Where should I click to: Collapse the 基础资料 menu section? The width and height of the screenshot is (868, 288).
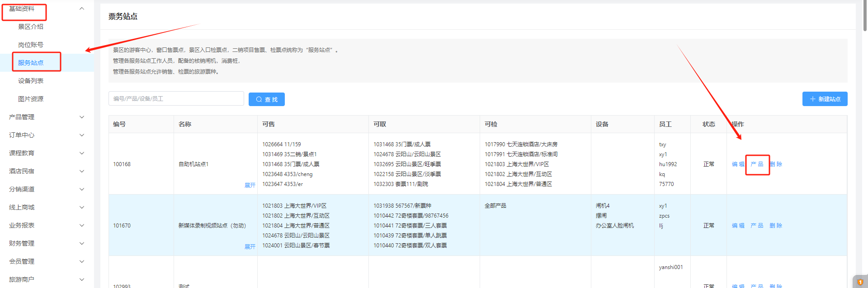(x=45, y=9)
